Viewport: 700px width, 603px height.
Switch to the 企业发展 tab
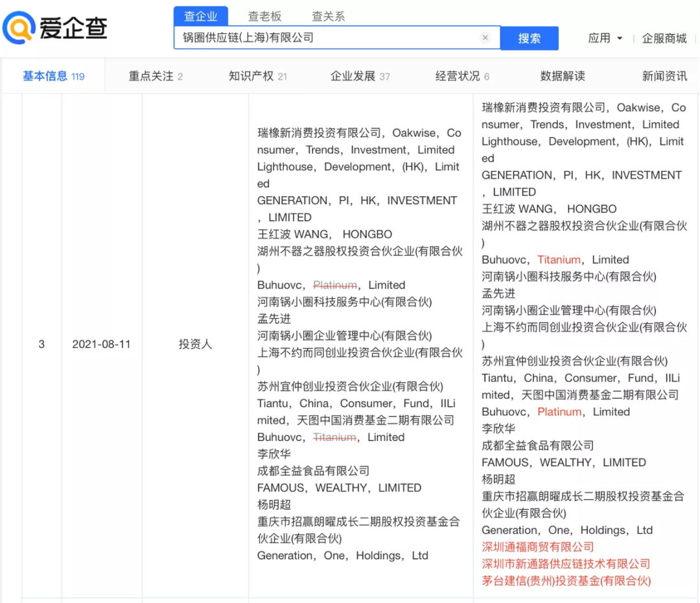pyautogui.click(x=360, y=76)
